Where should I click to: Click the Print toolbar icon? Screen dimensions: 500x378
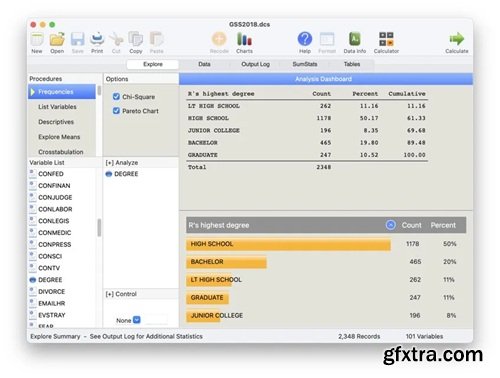tap(97, 39)
